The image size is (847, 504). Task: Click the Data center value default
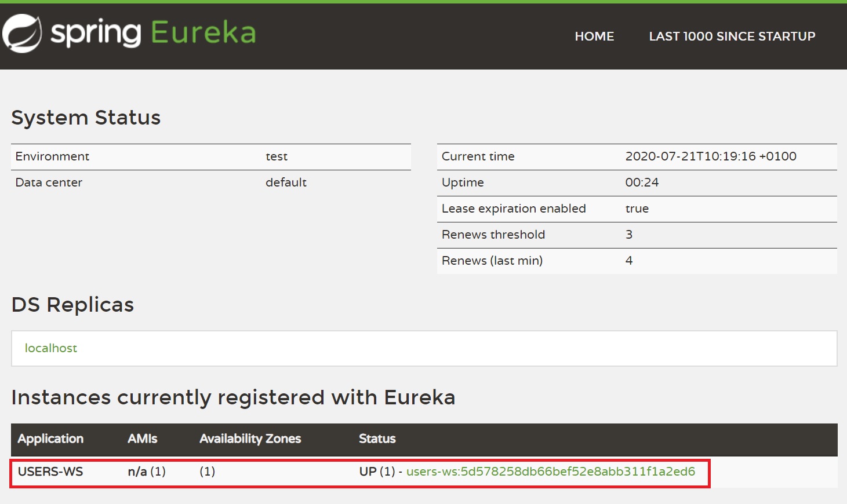[x=286, y=182]
